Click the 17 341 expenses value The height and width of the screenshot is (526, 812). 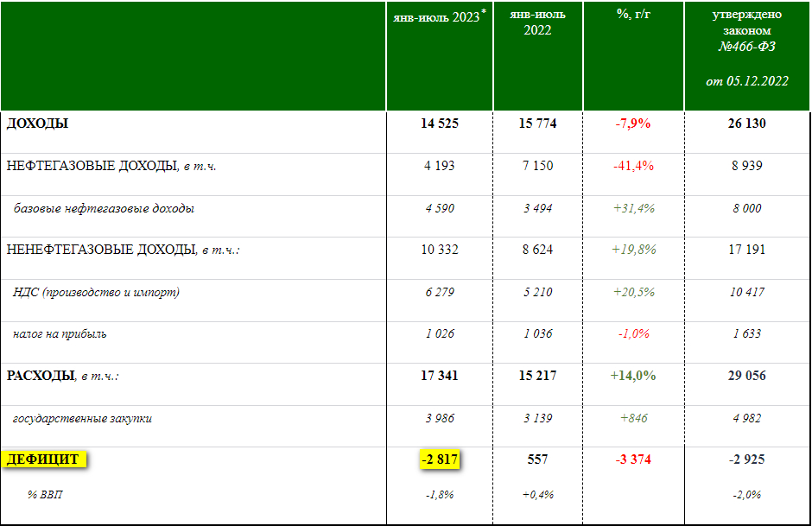coord(439,376)
